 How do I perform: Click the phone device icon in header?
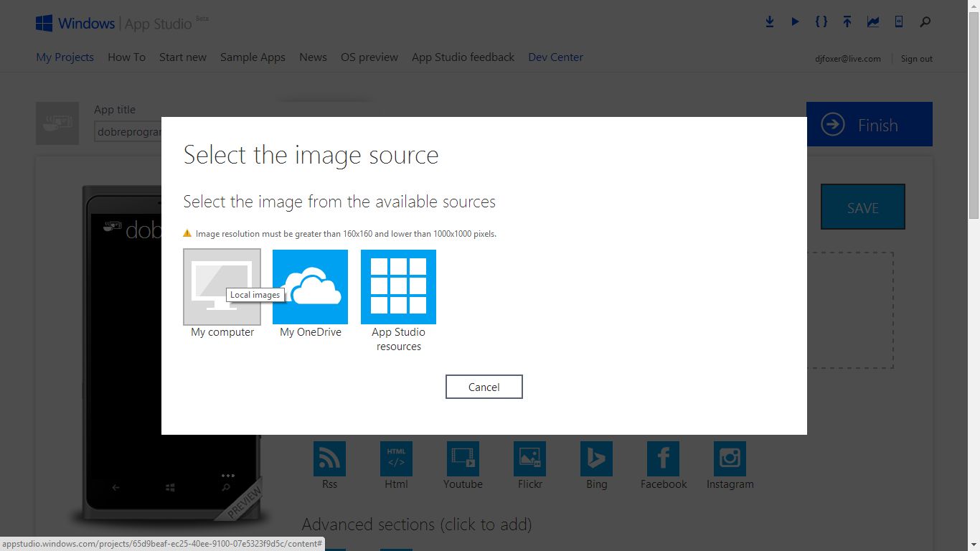pos(899,22)
